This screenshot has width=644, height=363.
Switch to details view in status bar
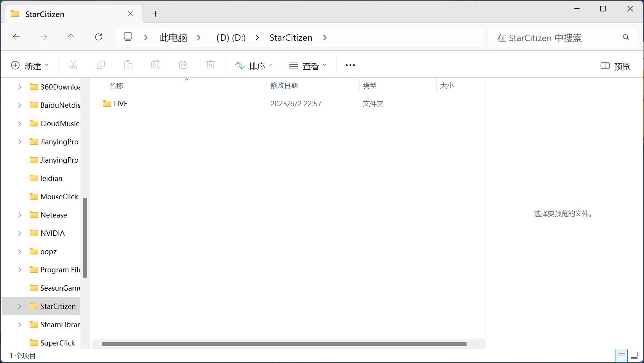(x=622, y=356)
